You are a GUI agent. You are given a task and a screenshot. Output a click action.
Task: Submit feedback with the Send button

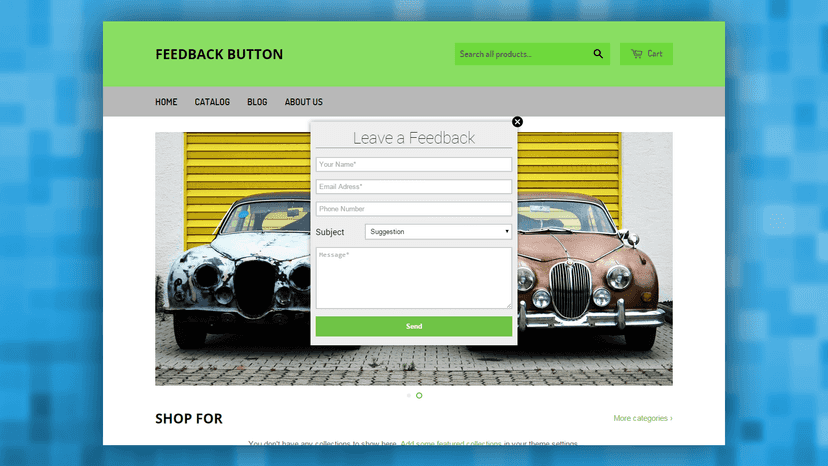414,327
